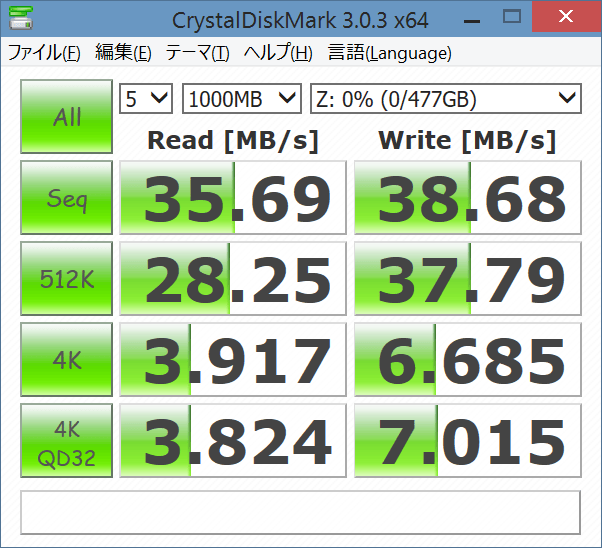Open the ファイル(F) menu

click(x=44, y=53)
